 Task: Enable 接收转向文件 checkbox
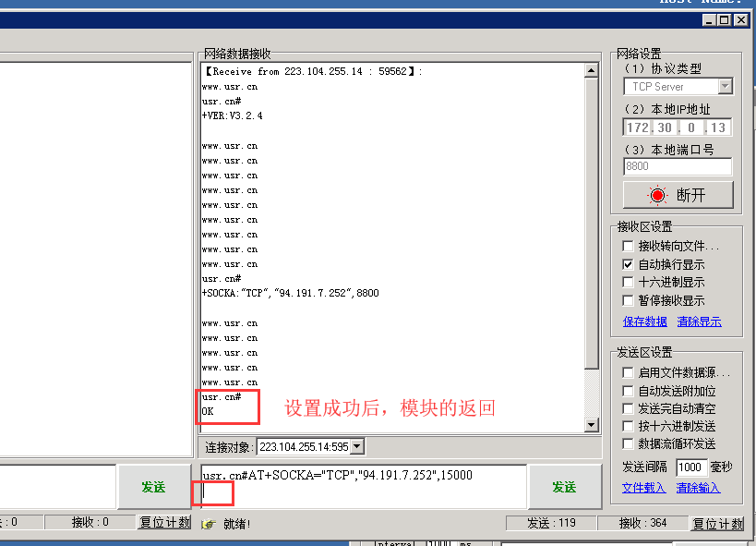(x=629, y=247)
